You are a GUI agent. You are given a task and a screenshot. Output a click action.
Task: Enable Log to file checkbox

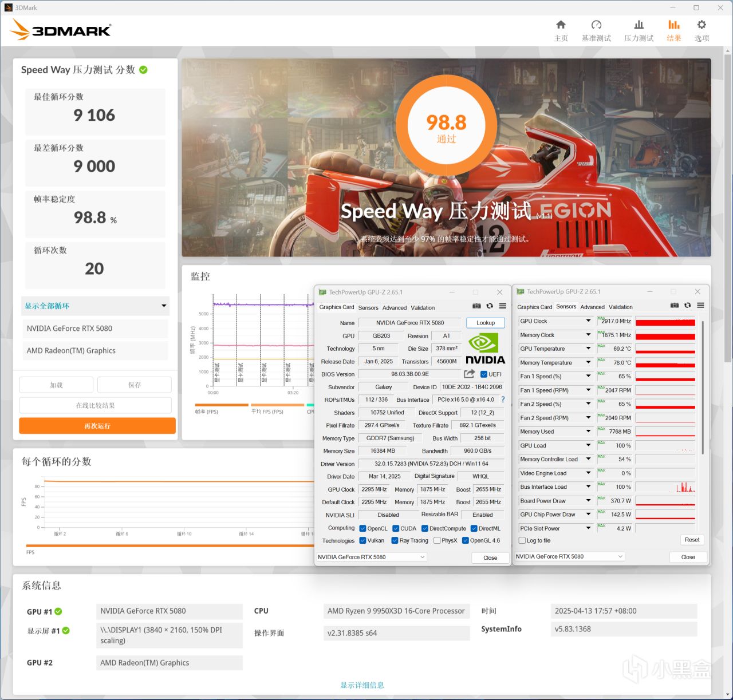(x=522, y=540)
